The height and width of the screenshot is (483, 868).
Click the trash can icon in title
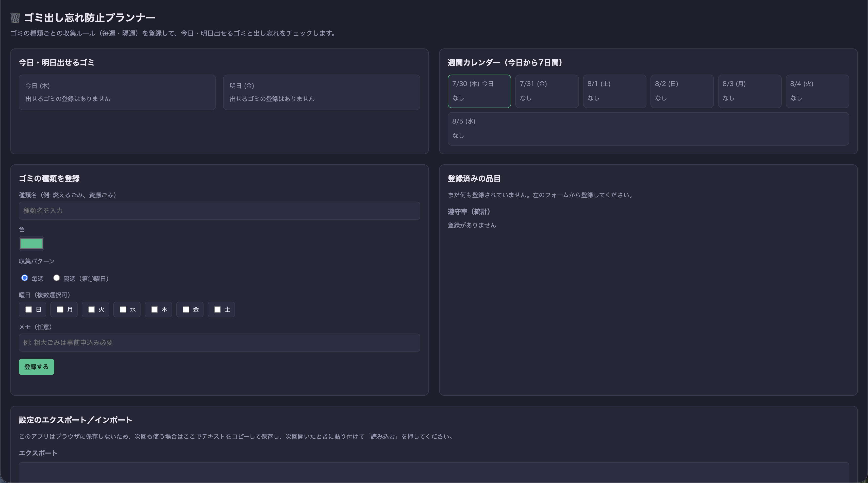click(15, 18)
